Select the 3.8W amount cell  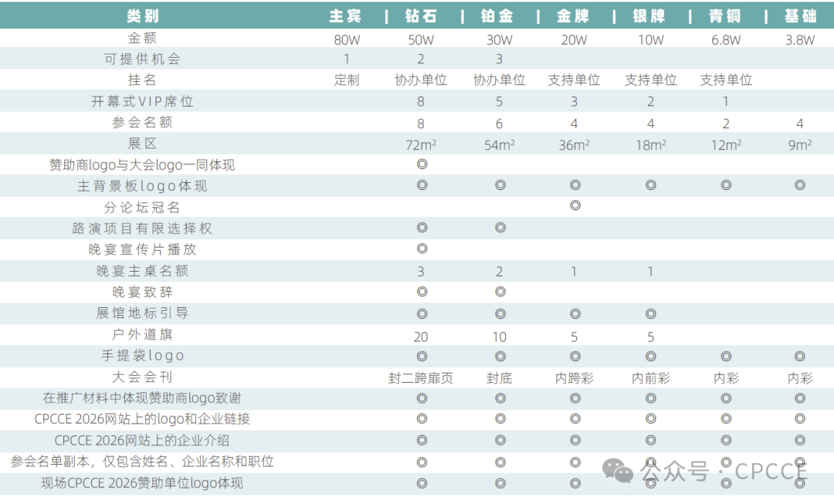pyautogui.click(x=800, y=40)
